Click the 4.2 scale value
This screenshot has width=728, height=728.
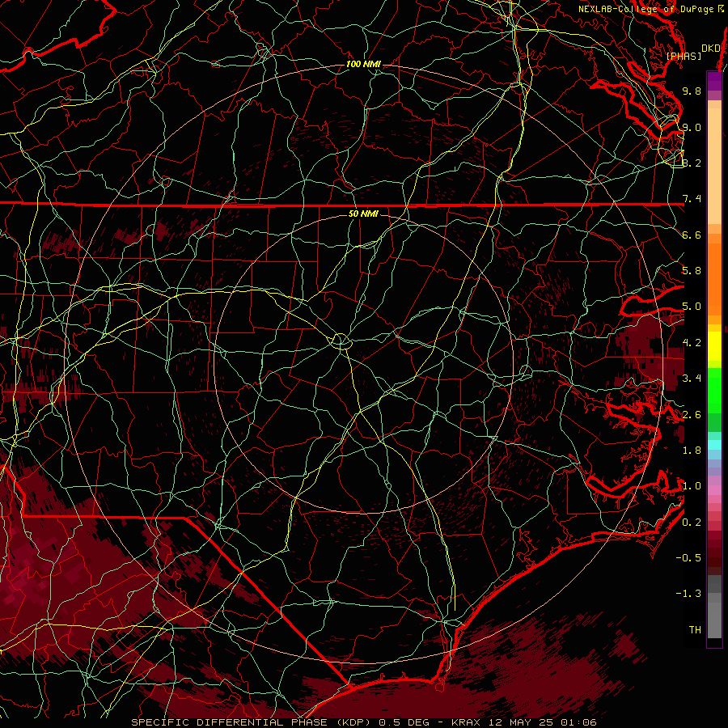(692, 343)
